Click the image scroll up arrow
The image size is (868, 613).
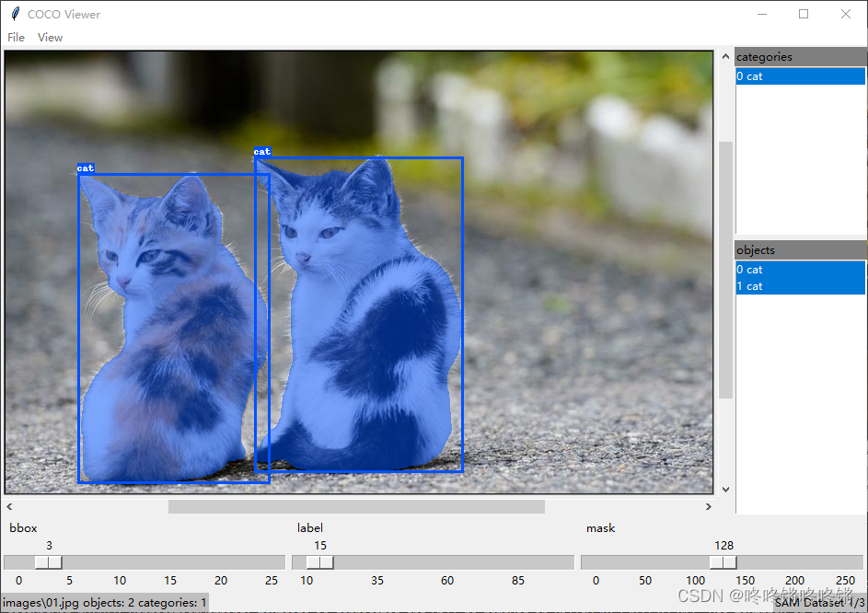pyautogui.click(x=725, y=56)
